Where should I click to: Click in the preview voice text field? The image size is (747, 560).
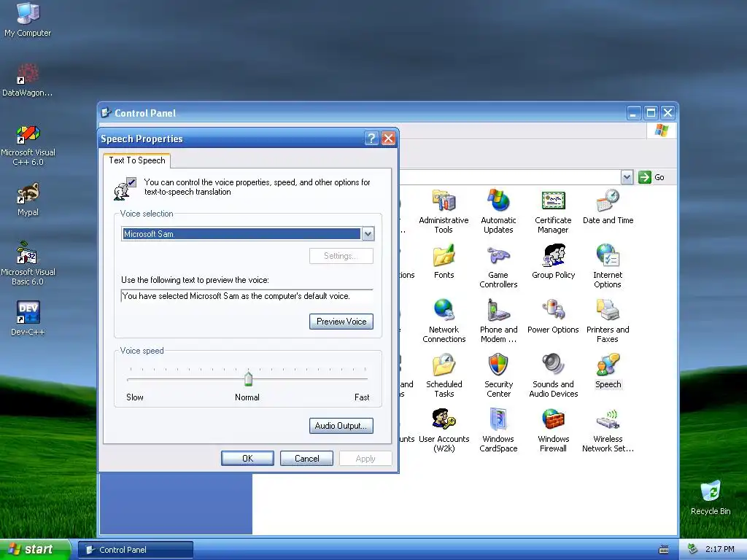click(x=247, y=296)
